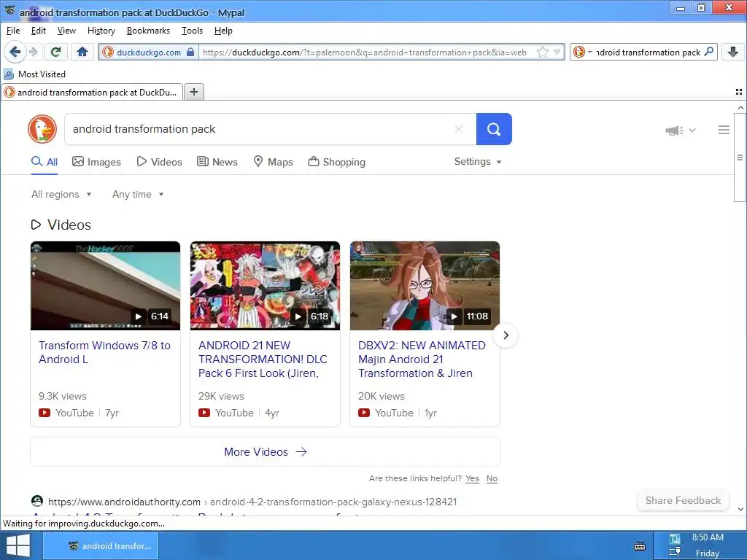Click the browser address bar URL
This screenshot has height=560, width=747.
(365, 52)
